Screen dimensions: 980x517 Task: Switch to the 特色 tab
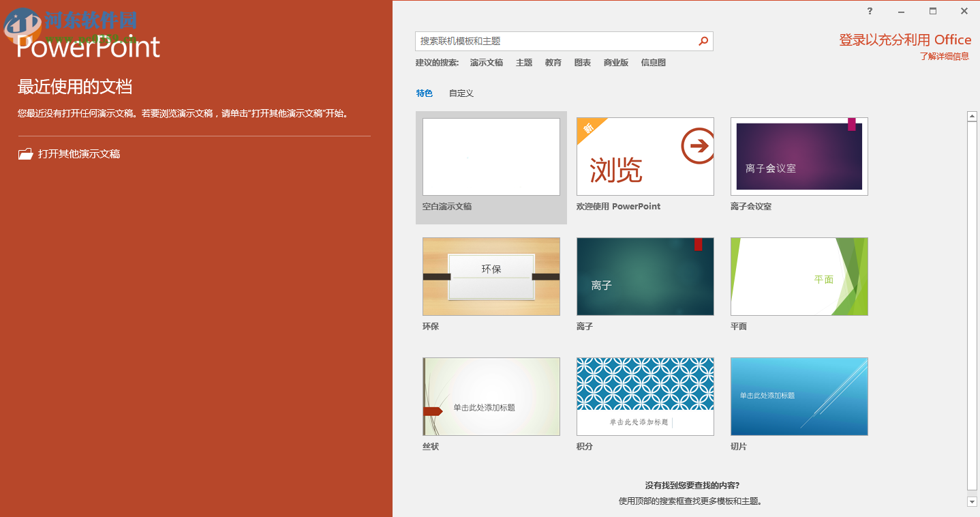coord(424,93)
